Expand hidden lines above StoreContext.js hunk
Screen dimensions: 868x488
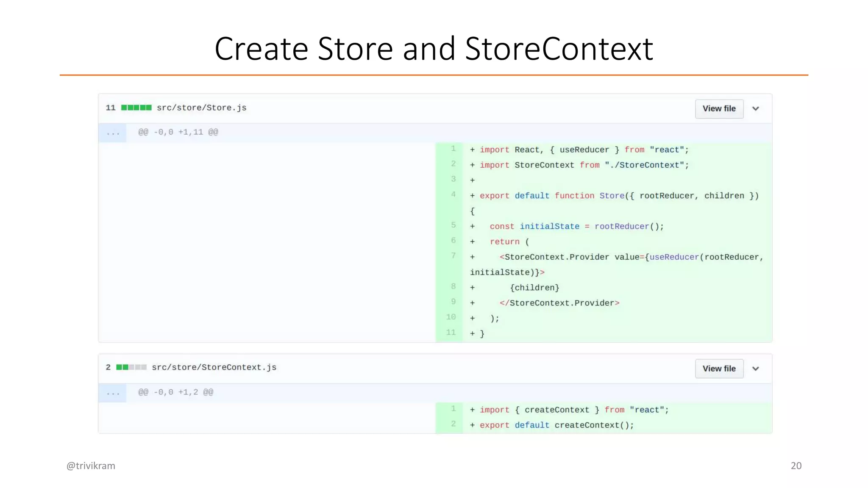pos(113,393)
